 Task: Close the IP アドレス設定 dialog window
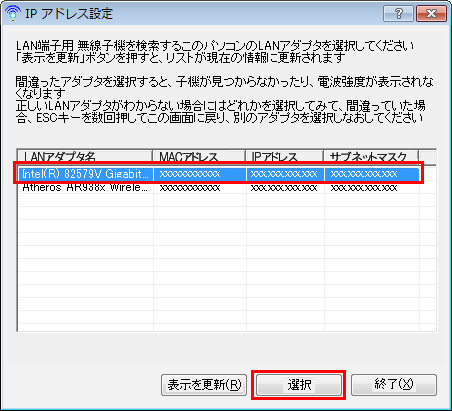[431, 14]
